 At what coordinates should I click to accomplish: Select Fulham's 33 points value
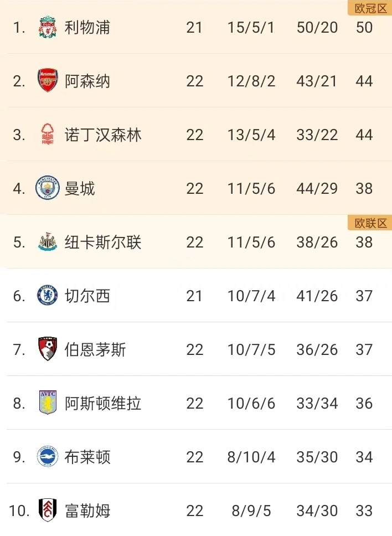tap(364, 511)
